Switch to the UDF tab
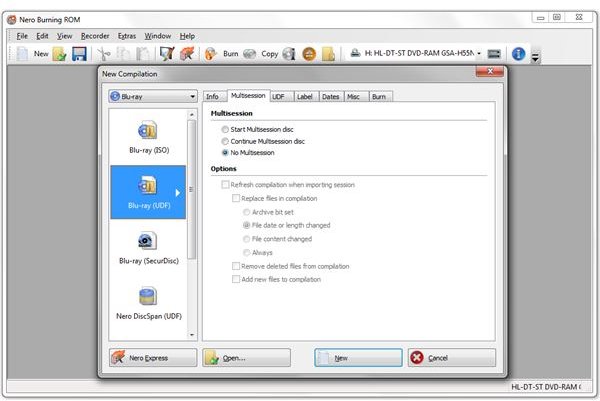Viewport: 600px width, 401px height. tap(281, 96)
